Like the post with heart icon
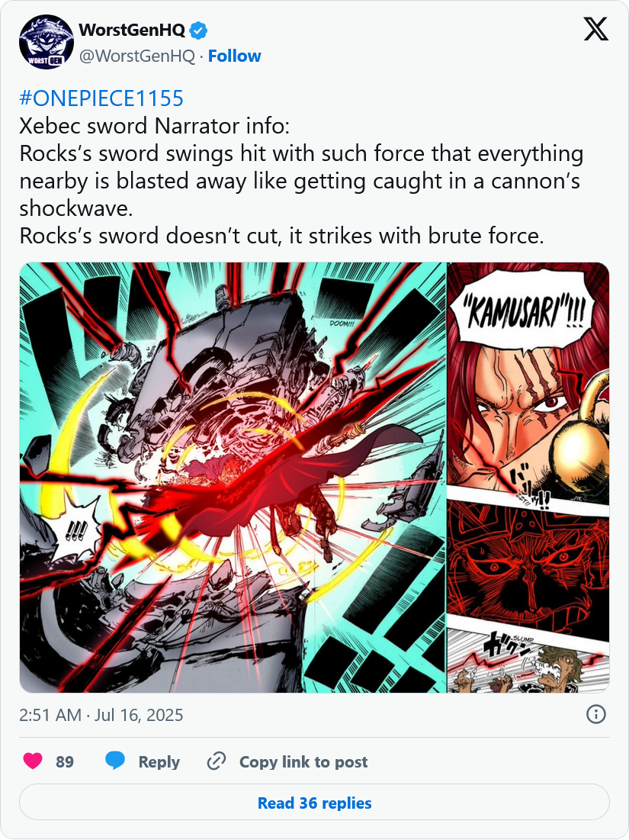 pos(33,761)
